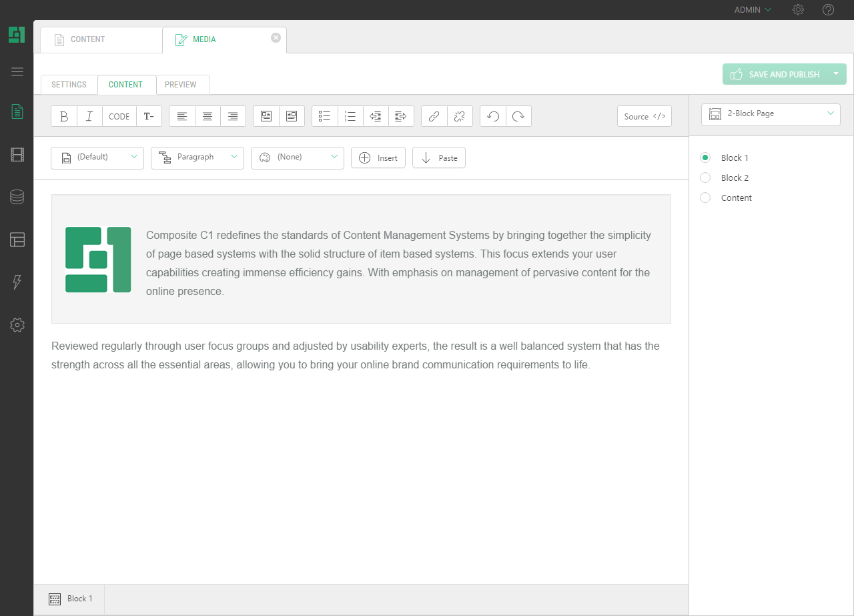Open the help question mark icon
Image resolution: width=854 pixels, height=616 pixels.
828,9
